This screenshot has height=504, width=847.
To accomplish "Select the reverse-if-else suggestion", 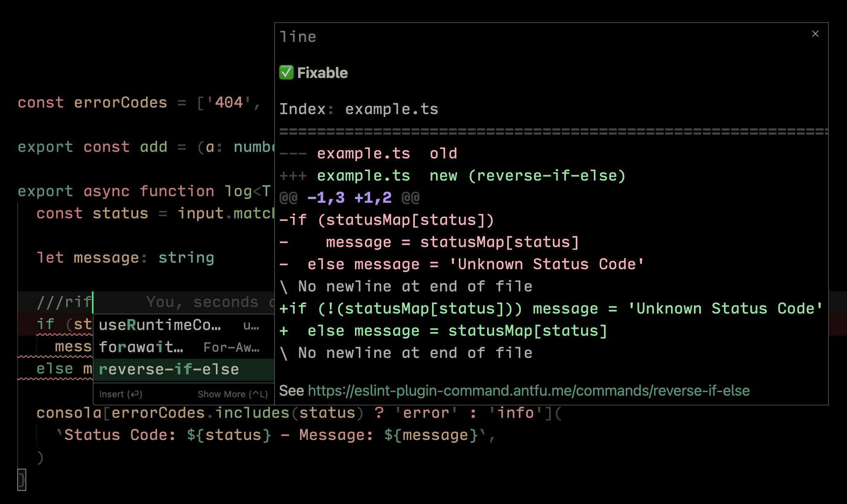I will [x=169, y=369].
